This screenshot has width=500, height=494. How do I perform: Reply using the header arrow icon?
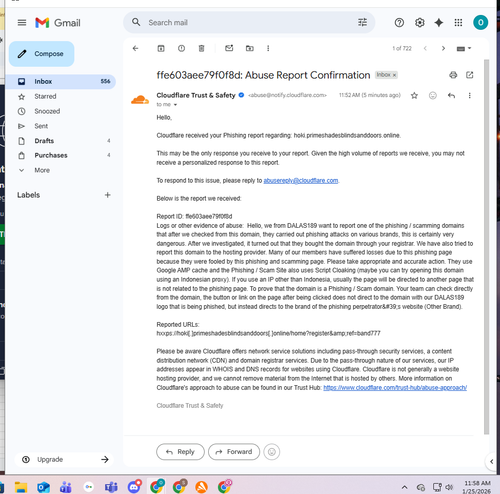[x=451, y=96]
